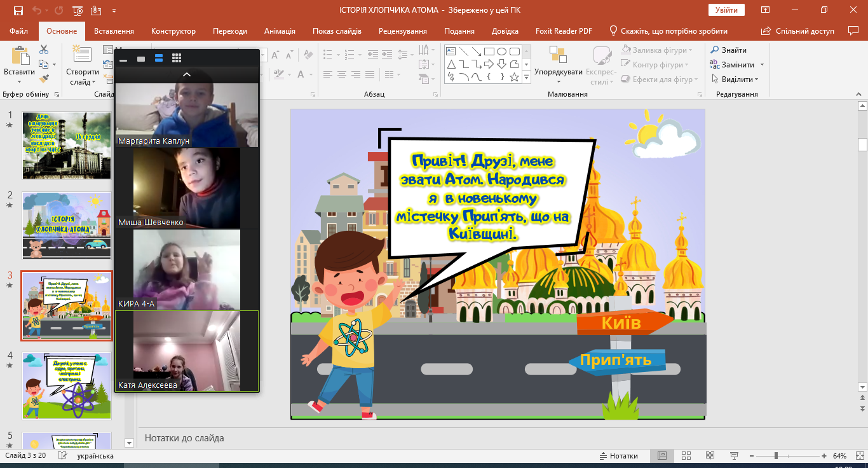Viewport: 868px width, 468px height.
Task: Expand the Замінити dropdown arrow
Action: [x=762, y=65]
